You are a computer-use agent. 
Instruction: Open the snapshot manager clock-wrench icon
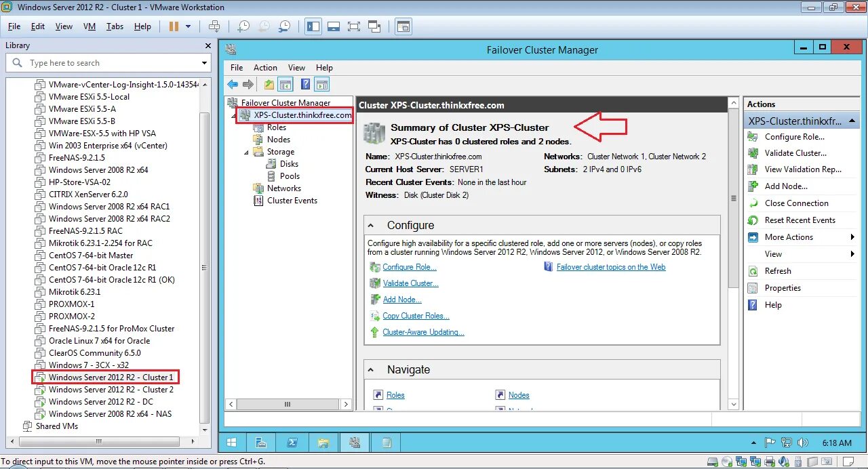285,26
